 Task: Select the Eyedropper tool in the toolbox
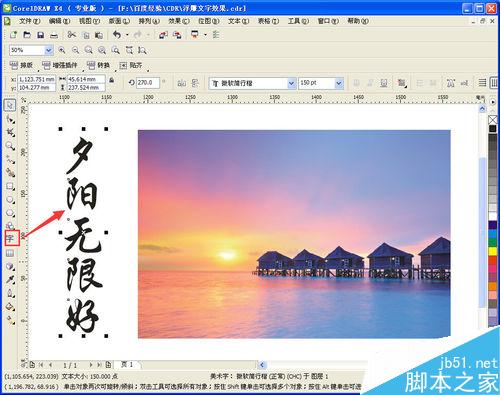pyautogui.click(x=10, y=280)
